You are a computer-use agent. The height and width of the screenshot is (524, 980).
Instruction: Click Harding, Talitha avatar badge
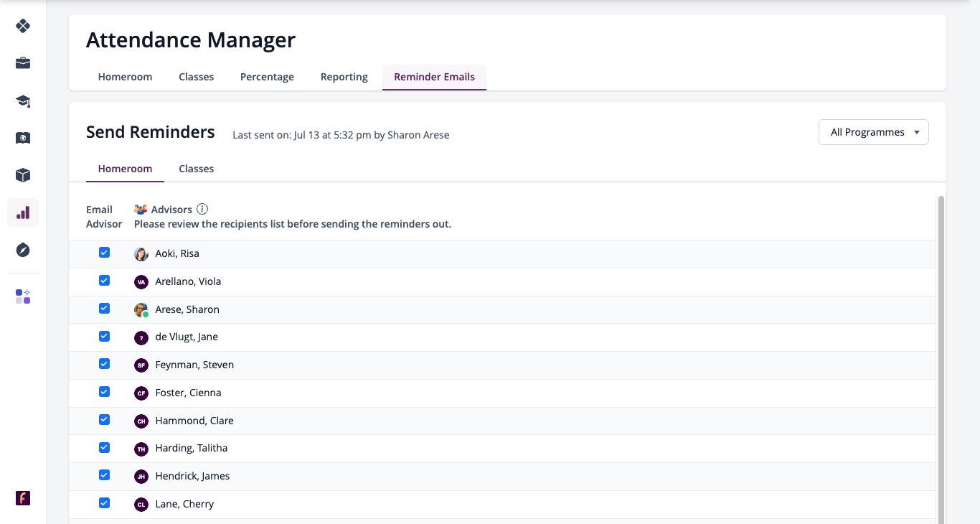(141, 449)
